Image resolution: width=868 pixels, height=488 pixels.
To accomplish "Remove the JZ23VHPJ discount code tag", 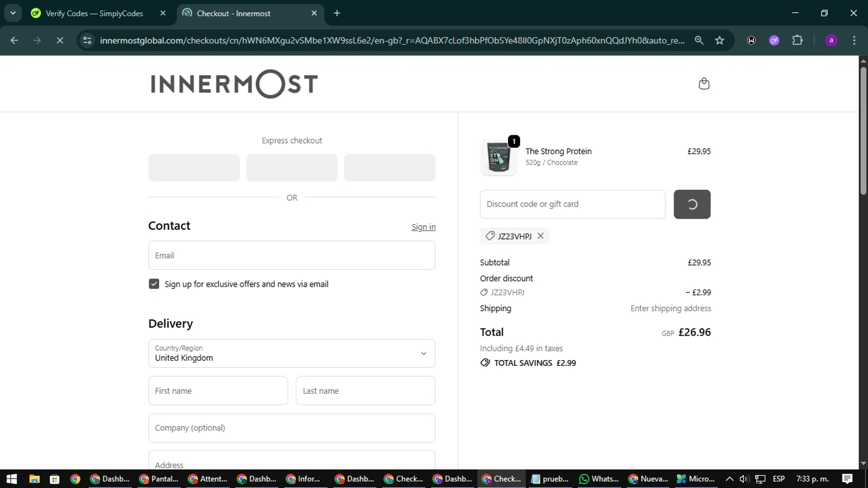I will (x=540, y=236).
